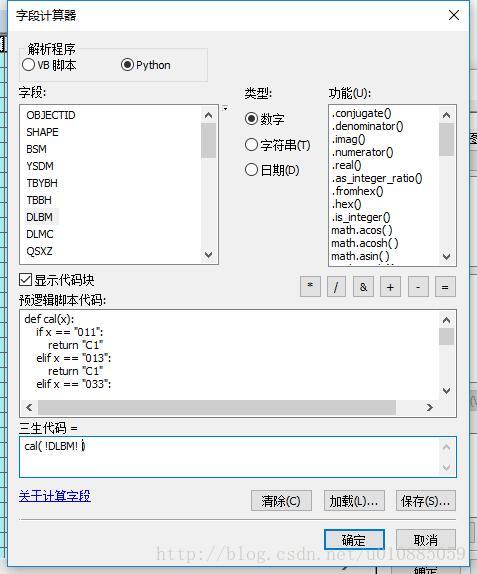Image resolution: width=477 pixels, height=574 pixels.
Task: Choose the 日期(D) type radio button
Action: pyautogui.click(x=251, y=169)
